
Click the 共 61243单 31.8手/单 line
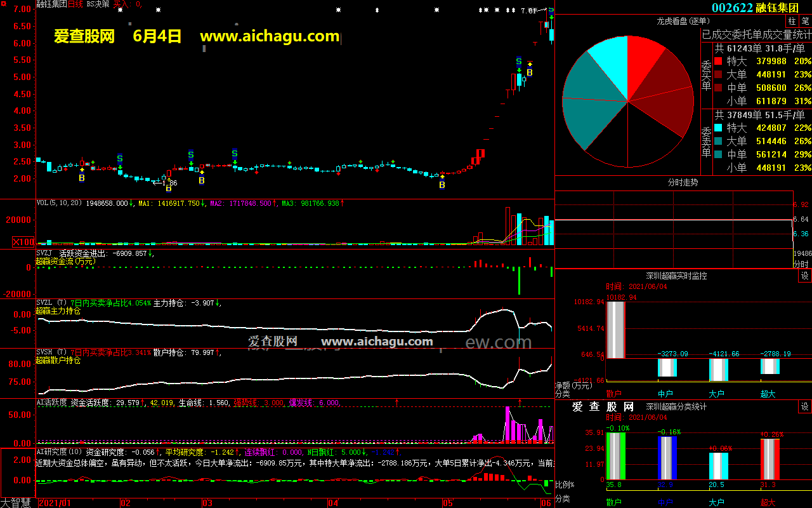pos(760,48)
